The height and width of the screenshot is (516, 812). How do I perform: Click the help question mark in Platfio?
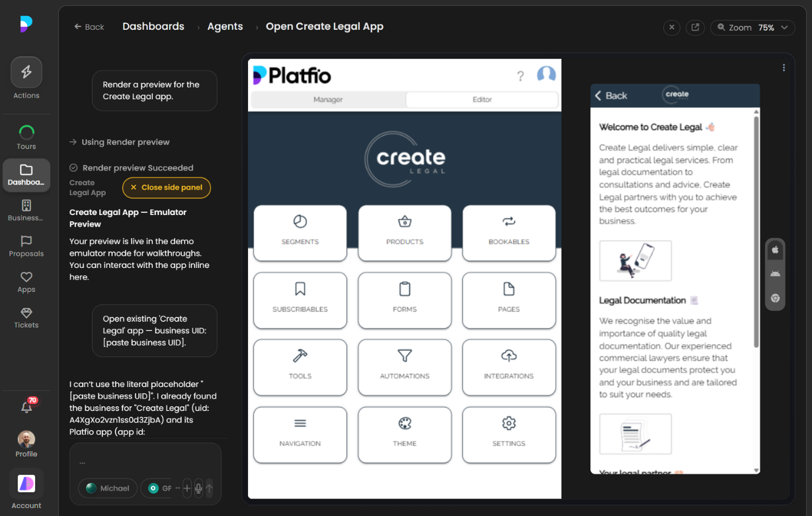[520, 76]
